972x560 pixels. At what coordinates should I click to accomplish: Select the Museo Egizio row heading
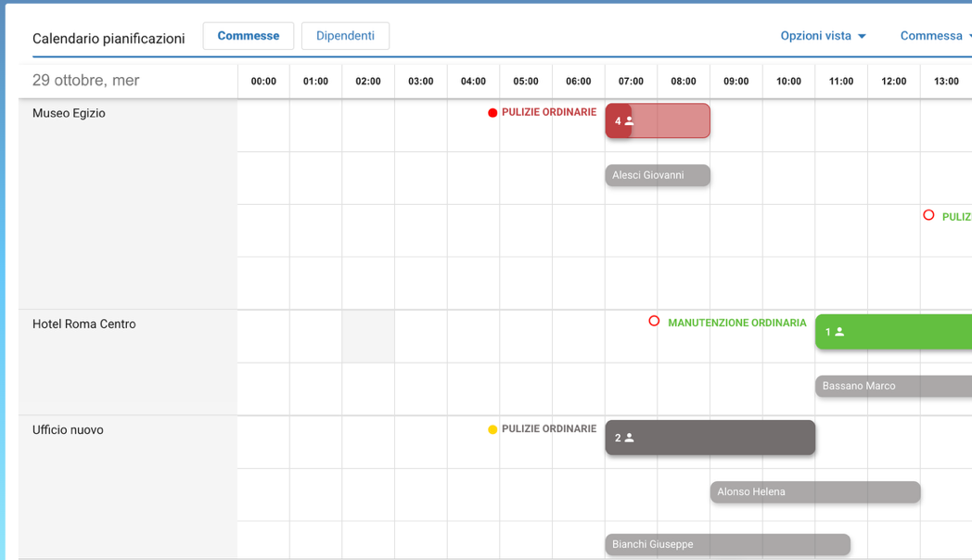pyautogui.click(x=70, y=113)
